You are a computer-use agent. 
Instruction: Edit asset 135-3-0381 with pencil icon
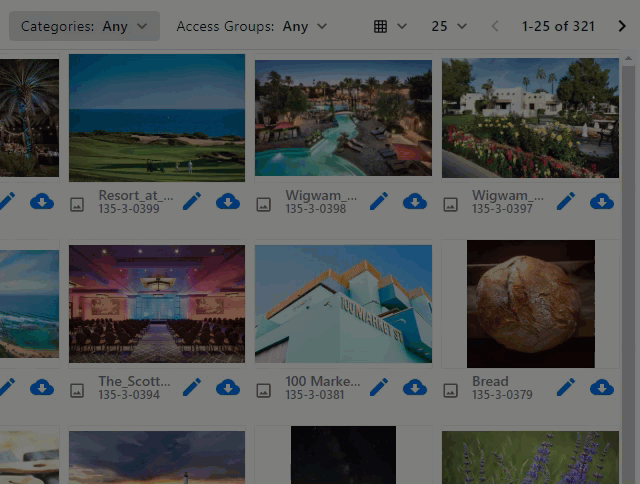coord(379,387)
